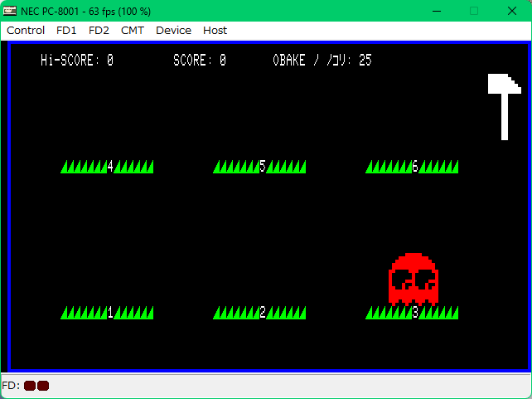Open the FD1 menu
The height and width of the screenshot is (399, 532).
tap(66, 31)
